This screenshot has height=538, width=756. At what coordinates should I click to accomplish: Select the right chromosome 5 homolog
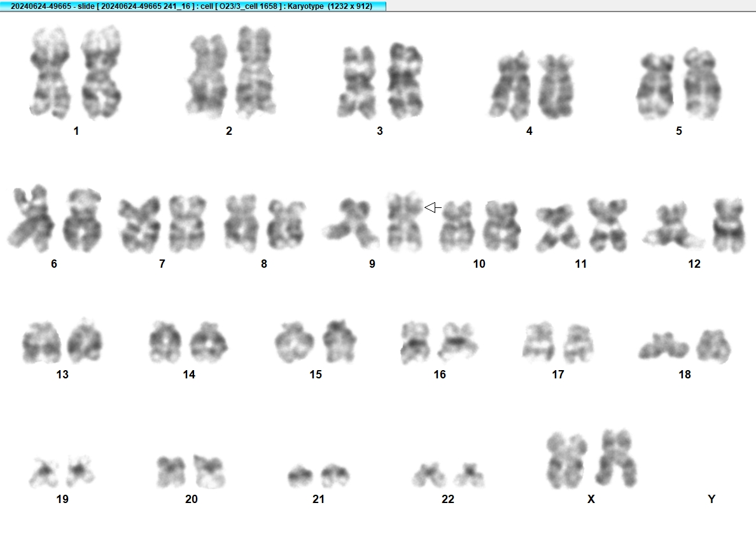coord(702,83)
